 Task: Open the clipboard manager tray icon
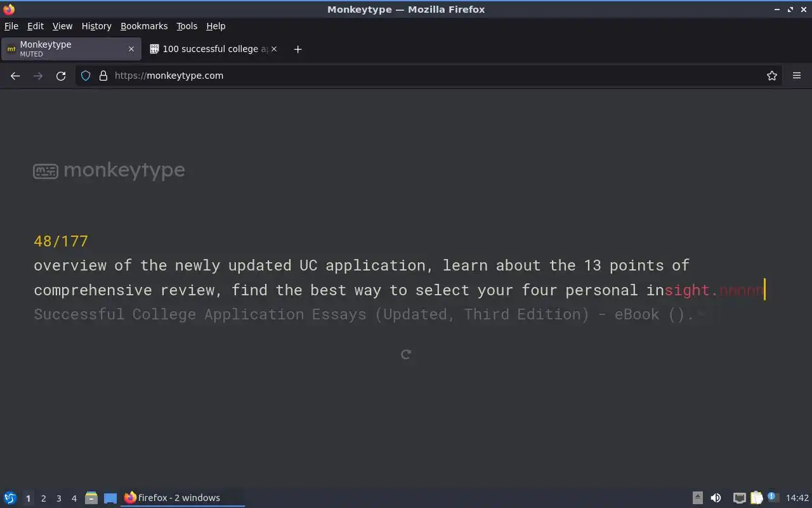756,498
